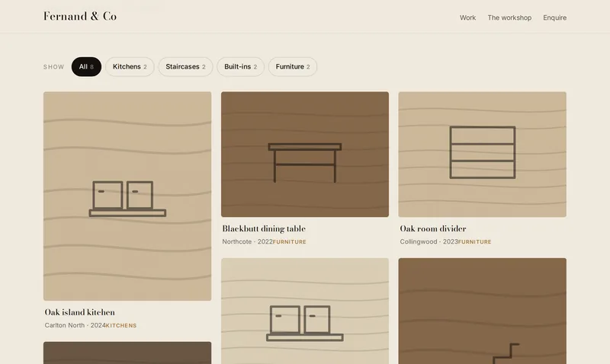Open the Blackbutt dining table image

[304, 155]
